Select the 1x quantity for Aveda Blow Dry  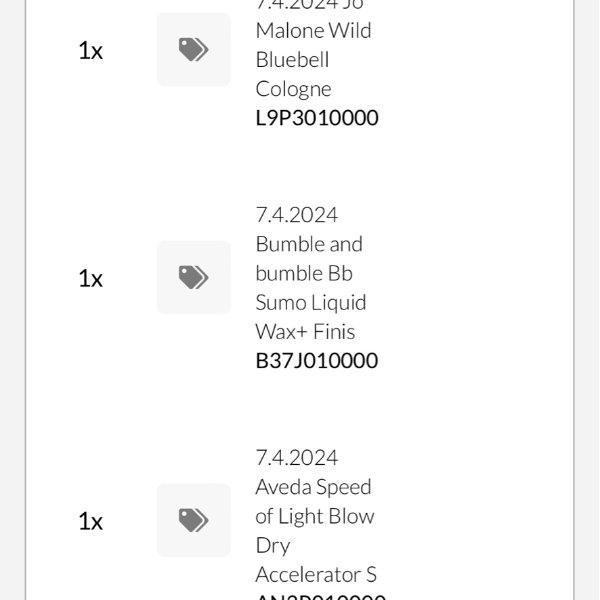(90, 521)
